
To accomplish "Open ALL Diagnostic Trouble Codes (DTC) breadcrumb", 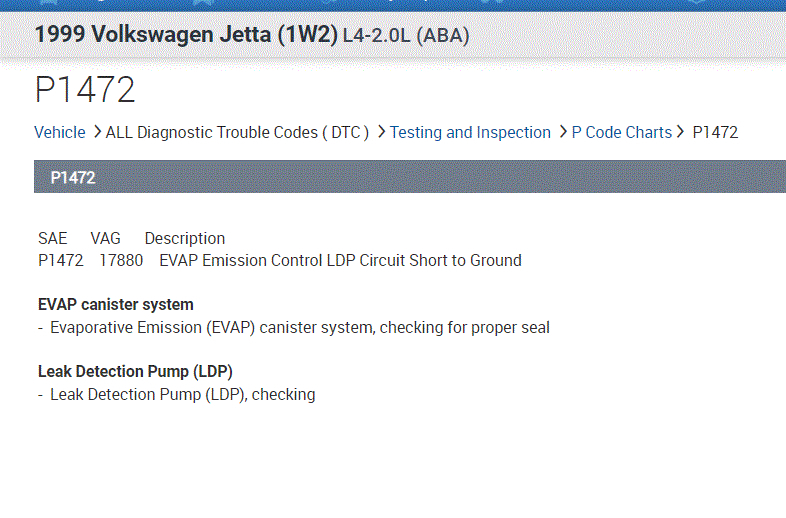I will point(237,132).
